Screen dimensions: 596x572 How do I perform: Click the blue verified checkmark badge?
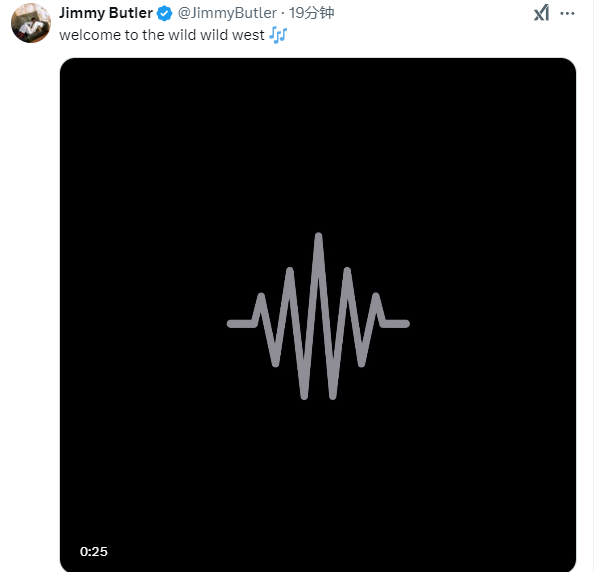(x=164, y=13)
